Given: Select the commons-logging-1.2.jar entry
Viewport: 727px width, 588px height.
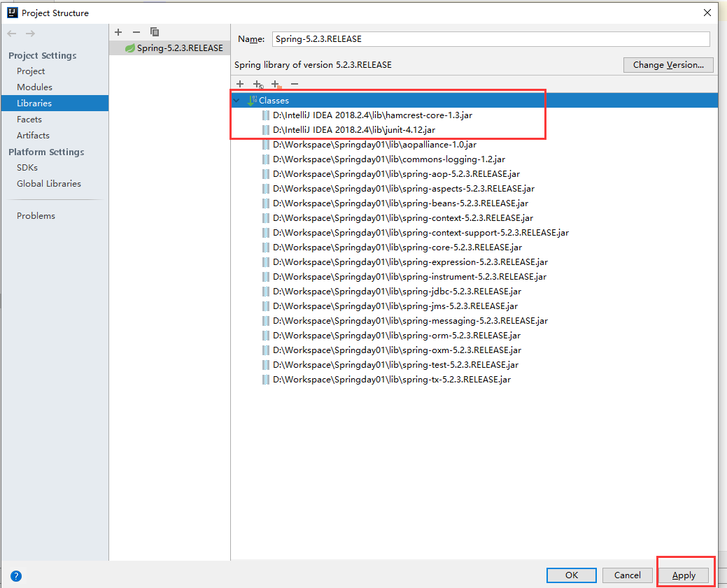Looking at the screenshot, I should tap(388, 159).
